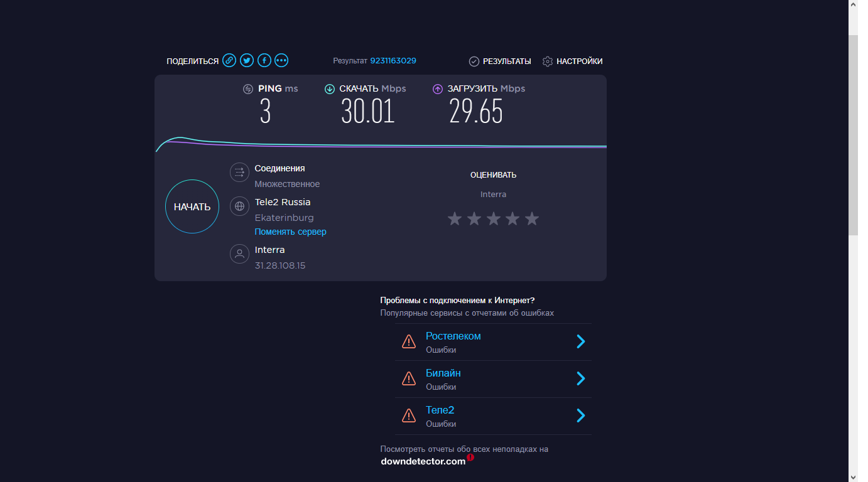Start the test with НАЧАТЬ button
This screenshot has width=868, height=482.
tap(192, 206)
